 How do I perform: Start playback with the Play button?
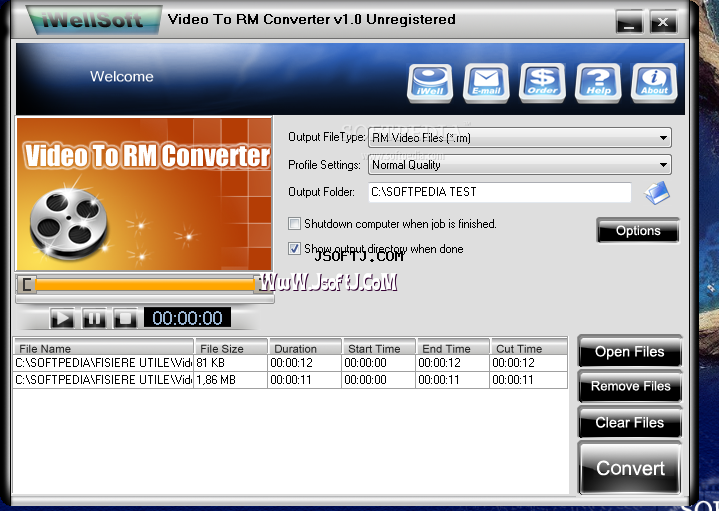click(62, 318)
